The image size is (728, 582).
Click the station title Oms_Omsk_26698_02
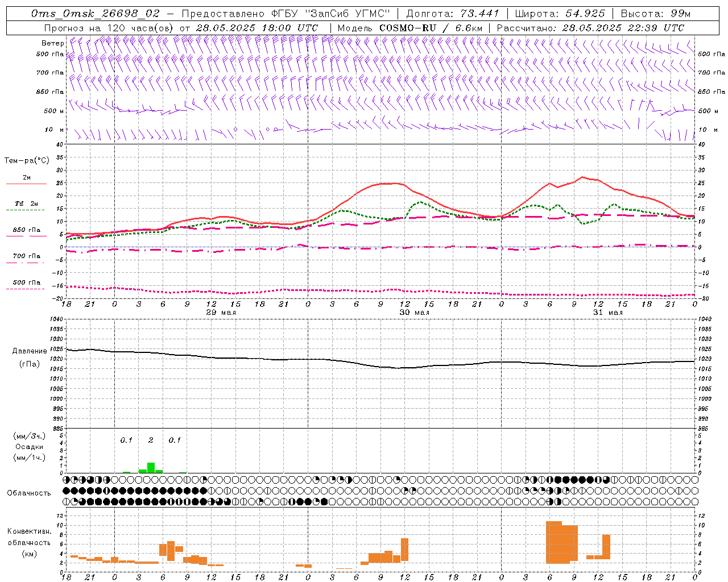(96, 14)
